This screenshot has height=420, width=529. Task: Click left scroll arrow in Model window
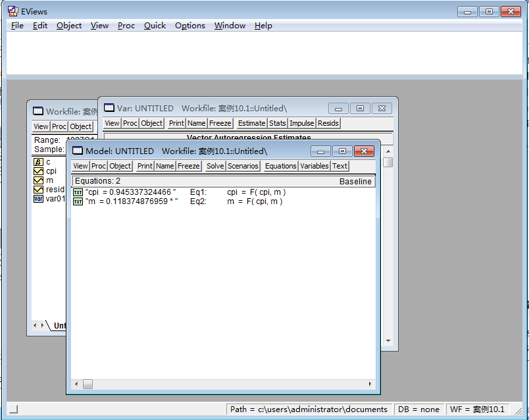pos(76,384)
